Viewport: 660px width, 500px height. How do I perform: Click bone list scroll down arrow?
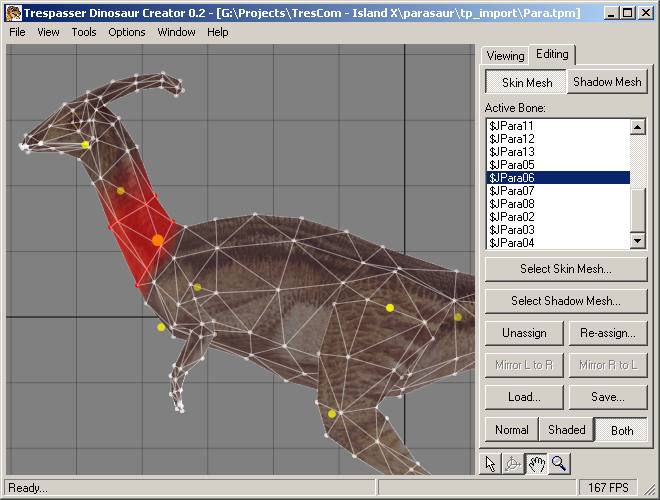(x=638, y=241)
